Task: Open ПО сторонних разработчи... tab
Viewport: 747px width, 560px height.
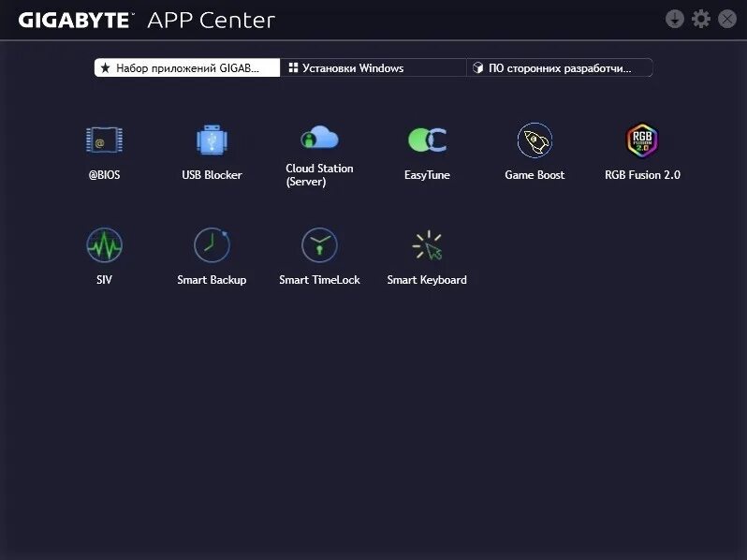Action: point(559,67)
